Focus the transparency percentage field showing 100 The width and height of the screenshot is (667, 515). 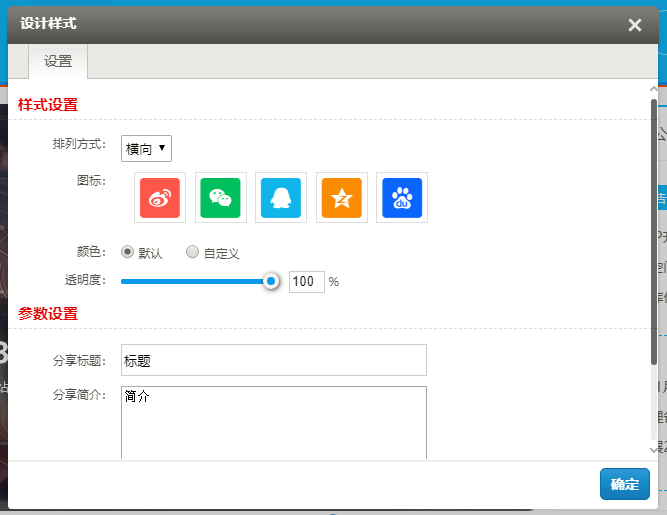307,282
